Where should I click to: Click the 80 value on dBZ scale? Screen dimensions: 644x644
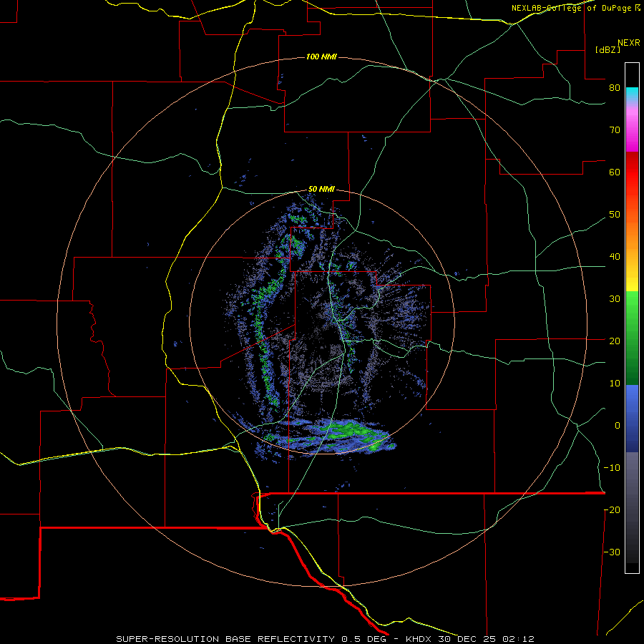tap(615, 88)
